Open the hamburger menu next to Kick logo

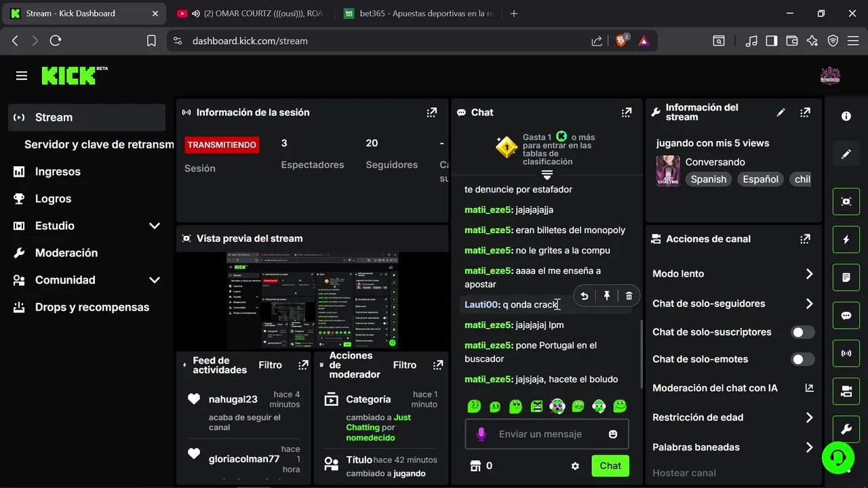[x=22, y=76]
